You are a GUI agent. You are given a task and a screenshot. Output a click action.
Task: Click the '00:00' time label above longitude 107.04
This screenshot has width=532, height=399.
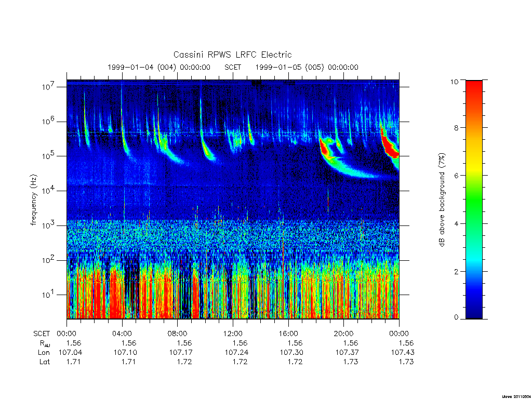(66, 334)
